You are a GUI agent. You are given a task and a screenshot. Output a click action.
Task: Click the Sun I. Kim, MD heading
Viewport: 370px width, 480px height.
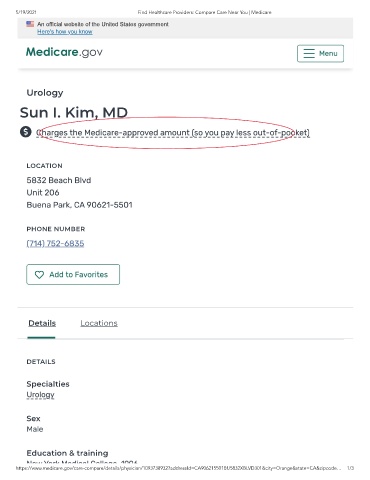pyautogui.click(x=74, y=113)
